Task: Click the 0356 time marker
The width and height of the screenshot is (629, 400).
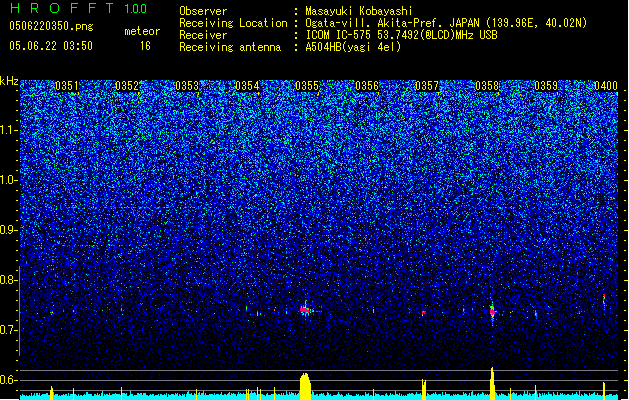Action: pos(367,86)
